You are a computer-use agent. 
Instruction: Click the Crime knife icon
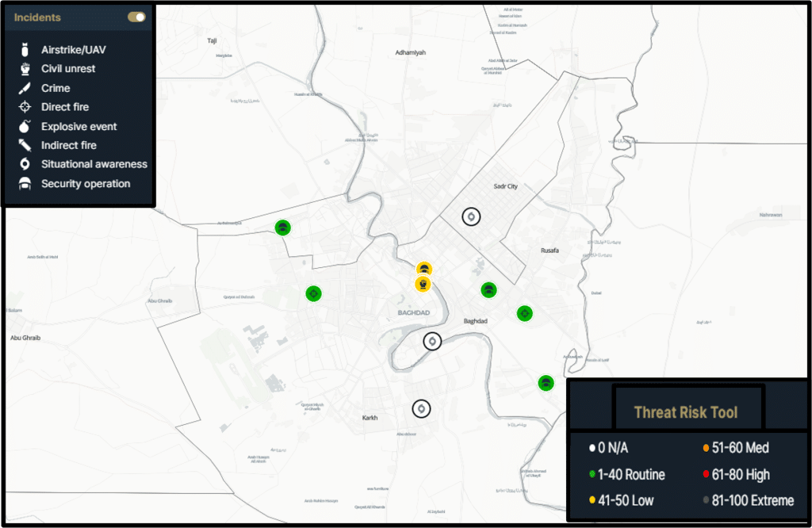point(25,88)
